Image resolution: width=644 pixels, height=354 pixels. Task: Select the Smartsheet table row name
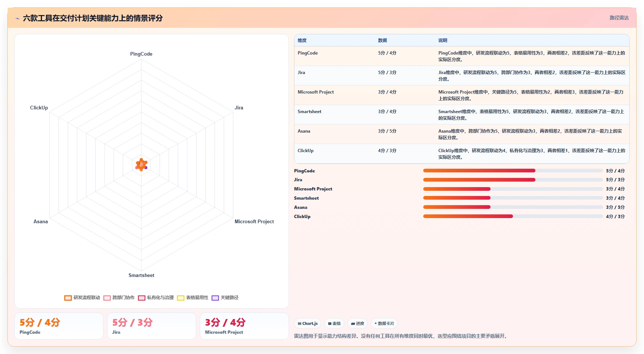click(309, 112)
